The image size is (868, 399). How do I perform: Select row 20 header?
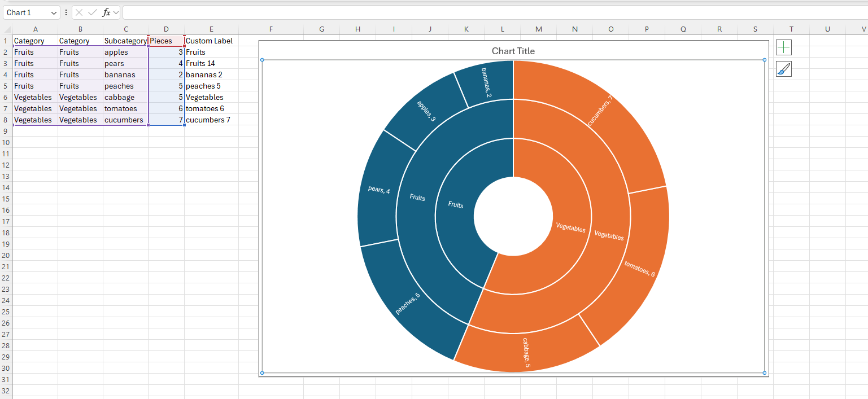coord(6,255)
